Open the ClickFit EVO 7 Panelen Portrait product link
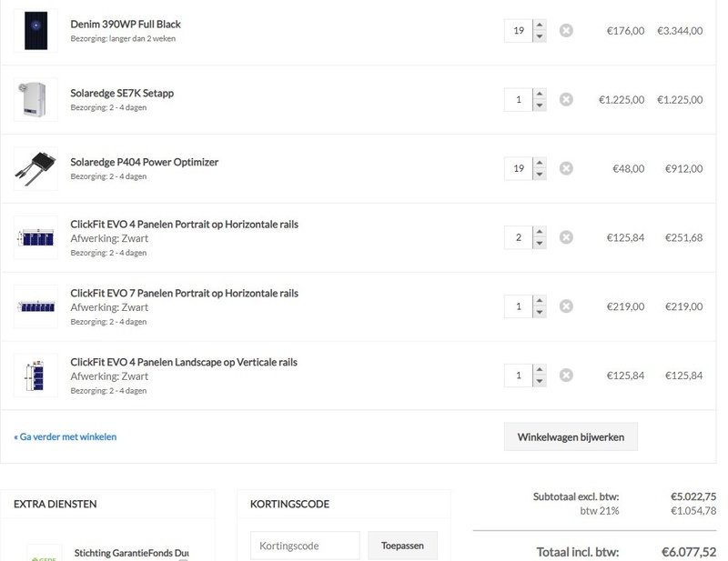Viewport: 728px width, 561px height. tap(184, 294)
